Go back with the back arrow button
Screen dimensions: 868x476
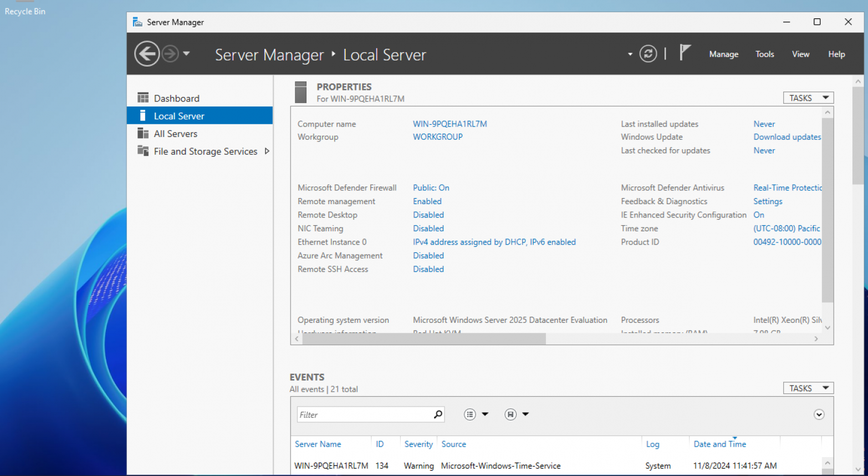pyautogui.click(x=147, y=54)
